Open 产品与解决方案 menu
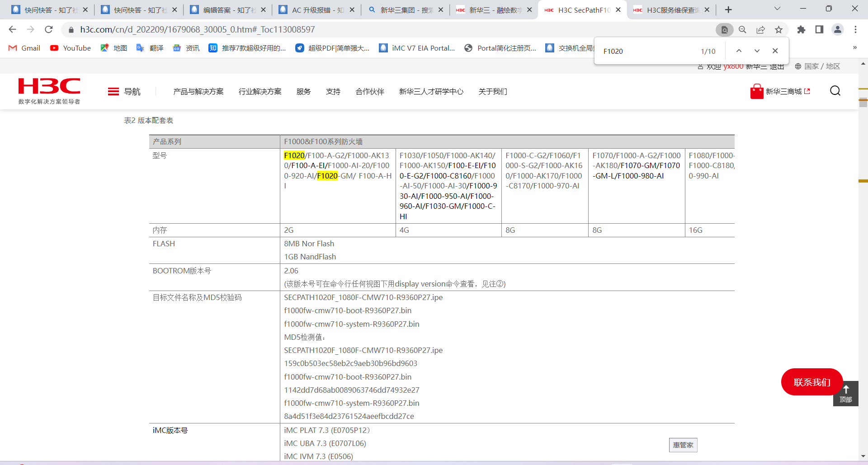Image resolution: width=868 pixels, height=465 pixels. pos(198,92)
